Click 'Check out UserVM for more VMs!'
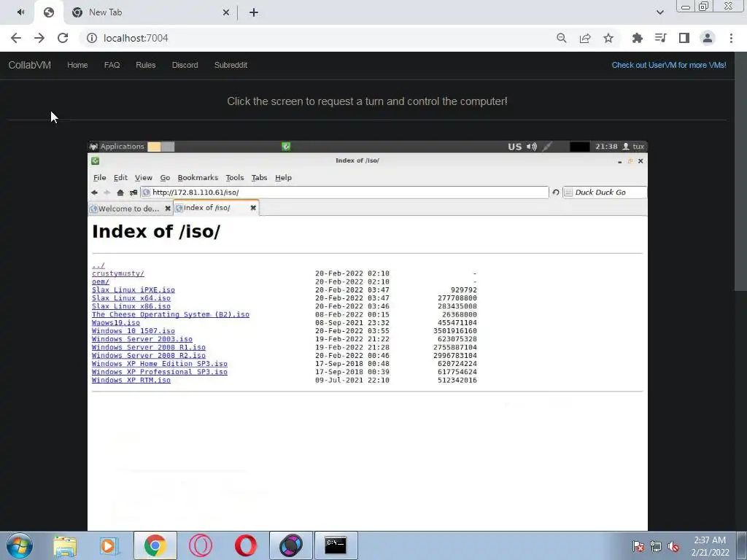Image resolution: width=747 pixels, height=560 pixels. click(669, 65)
